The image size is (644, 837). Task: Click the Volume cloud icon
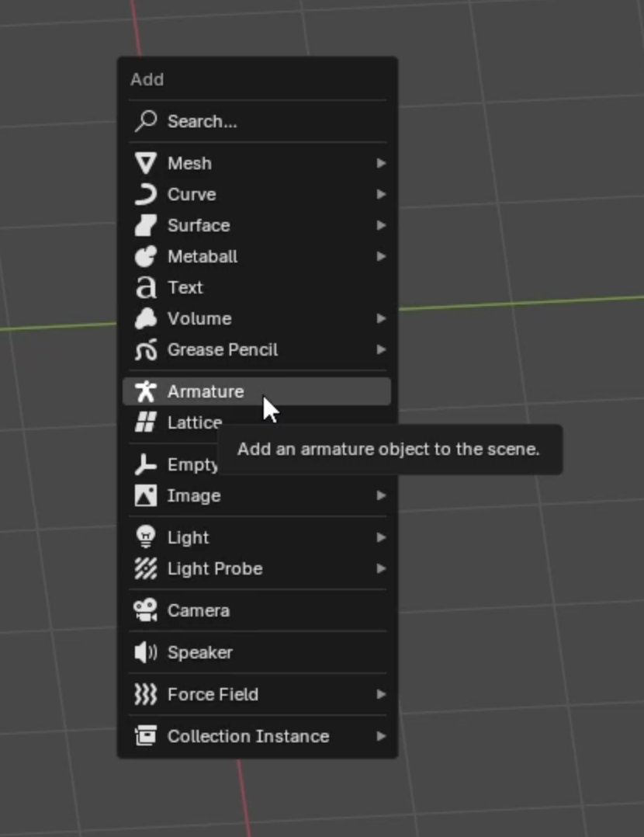[x=146, y=318]
